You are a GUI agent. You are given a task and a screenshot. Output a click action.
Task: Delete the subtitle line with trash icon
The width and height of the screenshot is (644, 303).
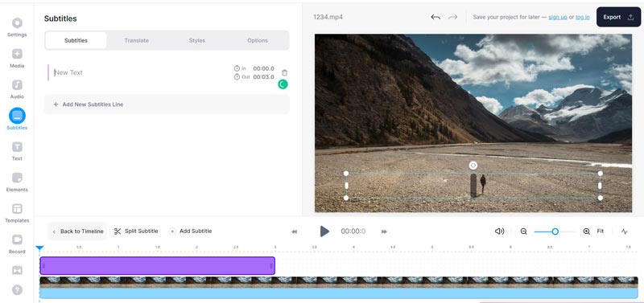click(284, 72)
